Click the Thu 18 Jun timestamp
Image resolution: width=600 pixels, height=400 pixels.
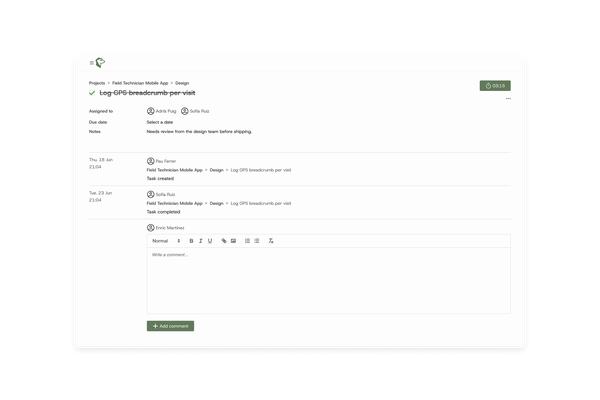pos(101,163)
